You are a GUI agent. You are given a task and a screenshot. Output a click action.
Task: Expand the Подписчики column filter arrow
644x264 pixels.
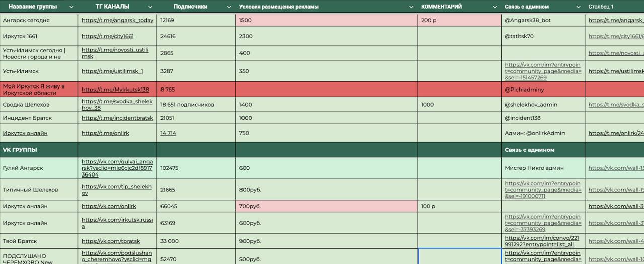[229, 7]
